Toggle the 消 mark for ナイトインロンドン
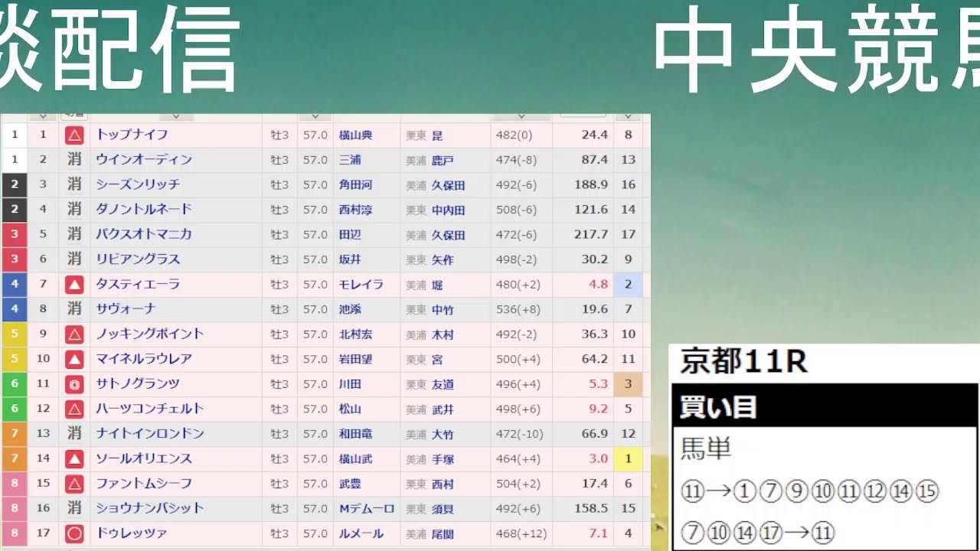The height and width of the screenshot is (551, 980). tap(73, 434)
